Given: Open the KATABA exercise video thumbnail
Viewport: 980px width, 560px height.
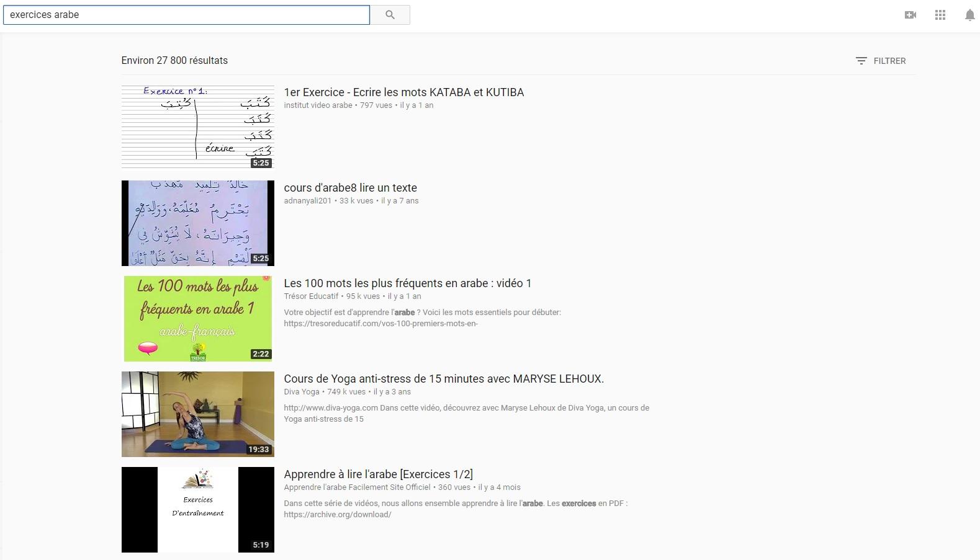Looking at the screenshot, I should point(197,127).
